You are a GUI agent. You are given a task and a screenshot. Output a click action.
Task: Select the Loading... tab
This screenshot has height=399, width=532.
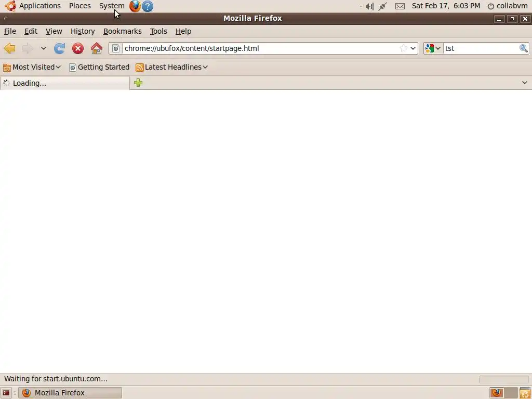(65, 83)
